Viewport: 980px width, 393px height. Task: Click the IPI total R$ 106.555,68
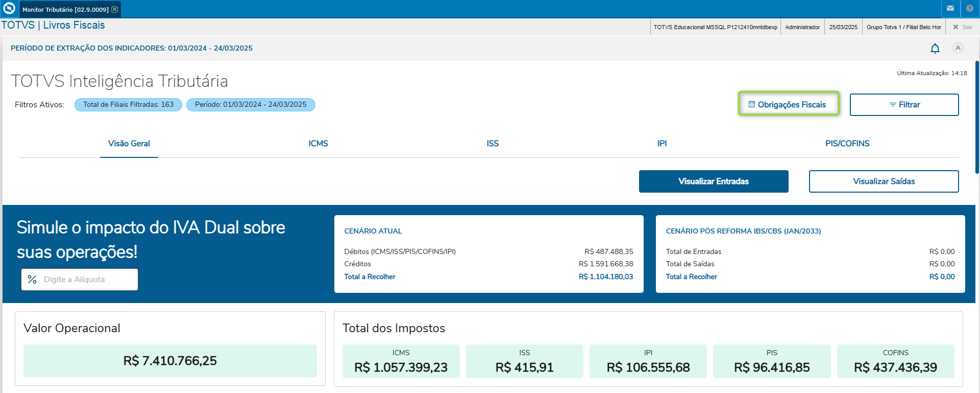point(648,367)
